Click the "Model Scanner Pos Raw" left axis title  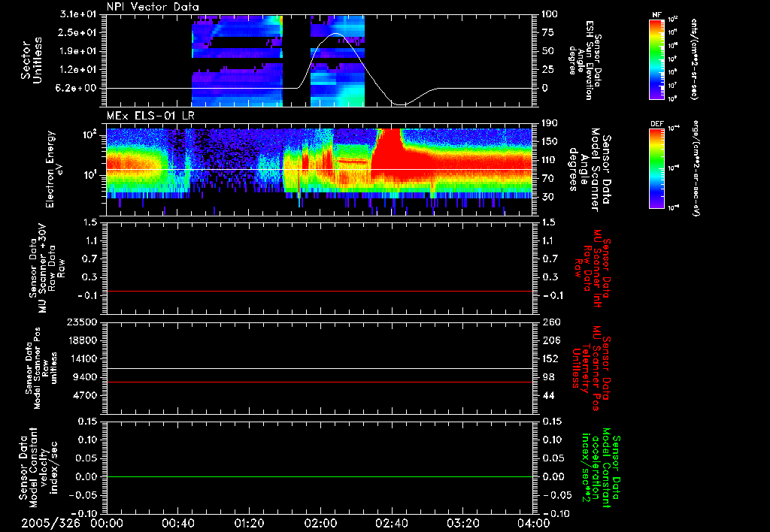coord(41,368)
